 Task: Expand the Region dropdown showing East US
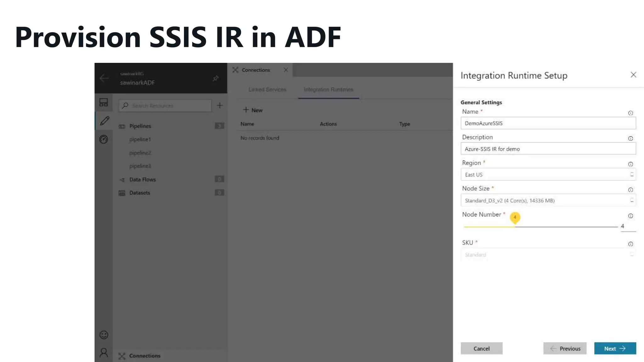pyautogui.click(x=548, y=175)
